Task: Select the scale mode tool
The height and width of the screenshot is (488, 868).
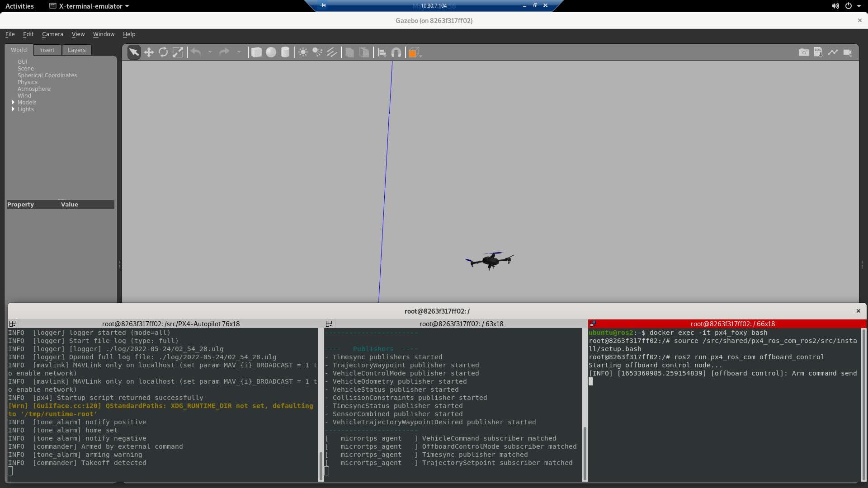Action: coord(178,52)
